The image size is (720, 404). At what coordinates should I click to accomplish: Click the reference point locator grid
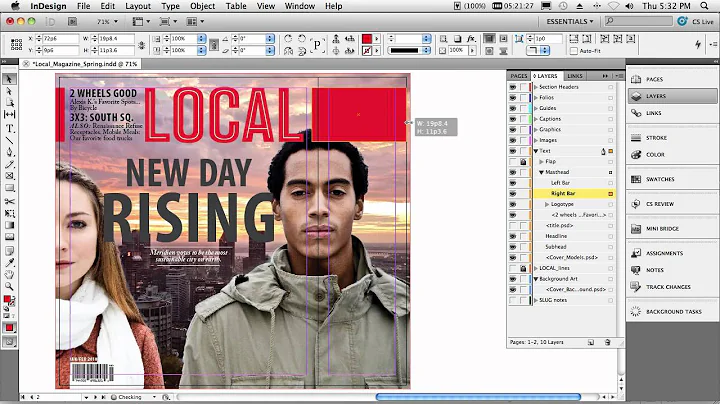pos(16,44)
